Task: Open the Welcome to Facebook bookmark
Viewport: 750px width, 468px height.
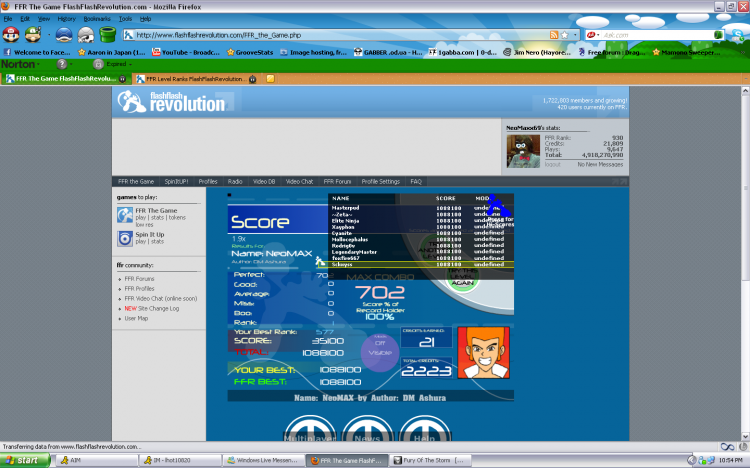Action: [37, 52]
